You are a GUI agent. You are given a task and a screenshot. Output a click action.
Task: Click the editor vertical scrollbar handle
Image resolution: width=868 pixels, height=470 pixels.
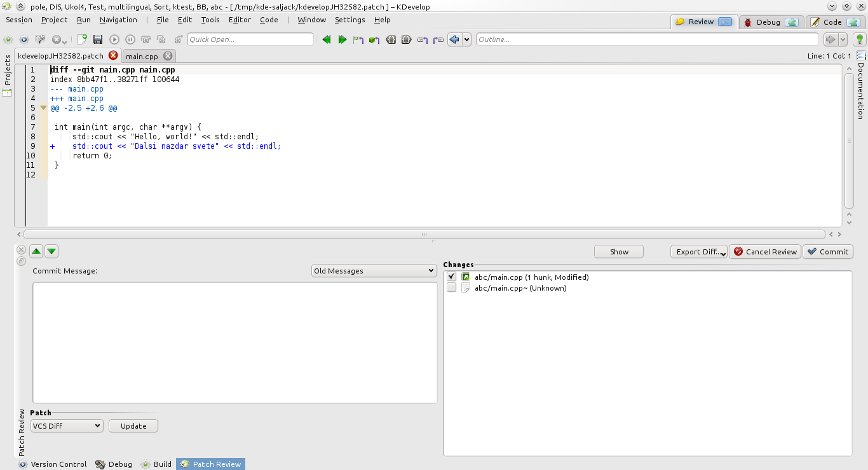849,141
